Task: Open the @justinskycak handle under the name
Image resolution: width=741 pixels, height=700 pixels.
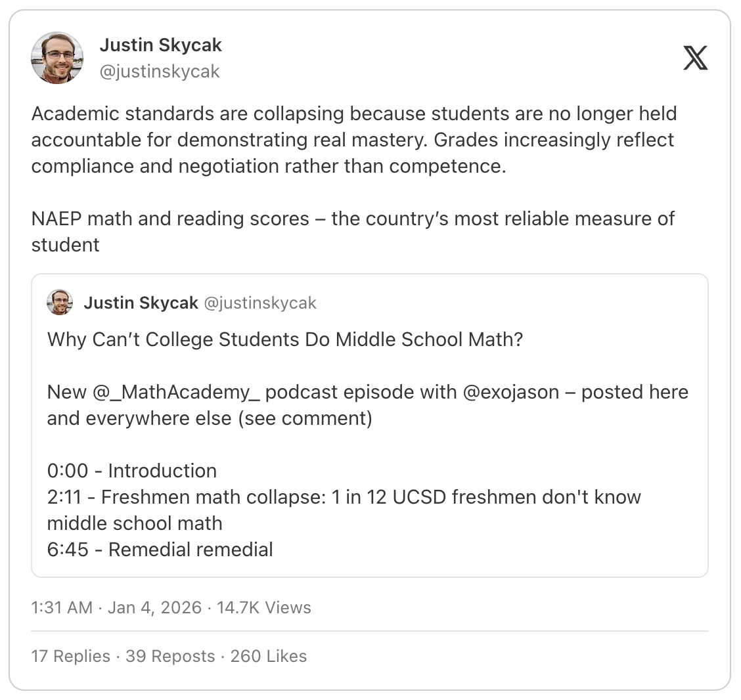Action: (160, 72)
